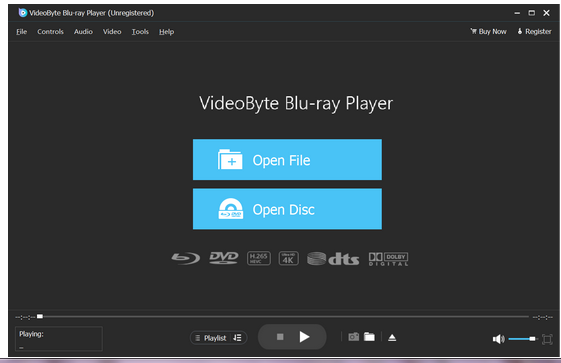Viewport: 561px width, 363px height.
Task: Start playback with the play button
Action: pos(304,337)
